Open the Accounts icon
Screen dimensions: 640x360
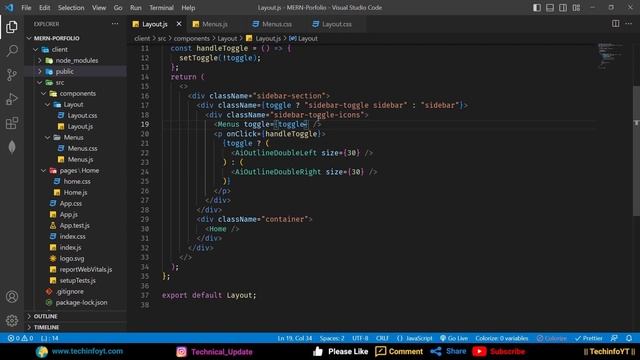tap(12, 297)
